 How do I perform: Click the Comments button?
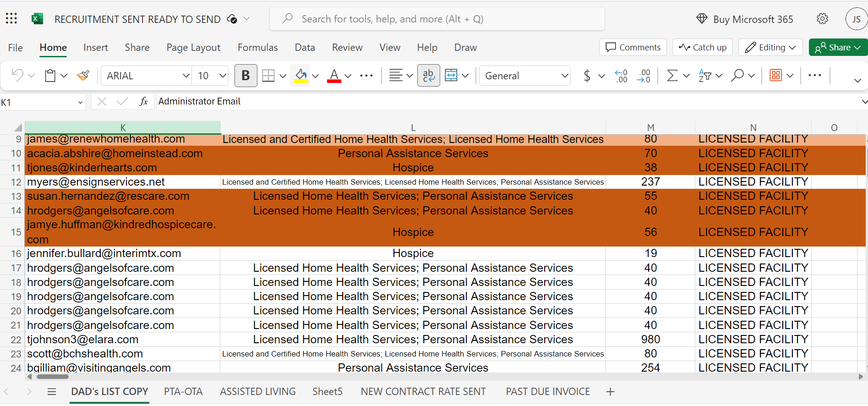pos(633,47)
